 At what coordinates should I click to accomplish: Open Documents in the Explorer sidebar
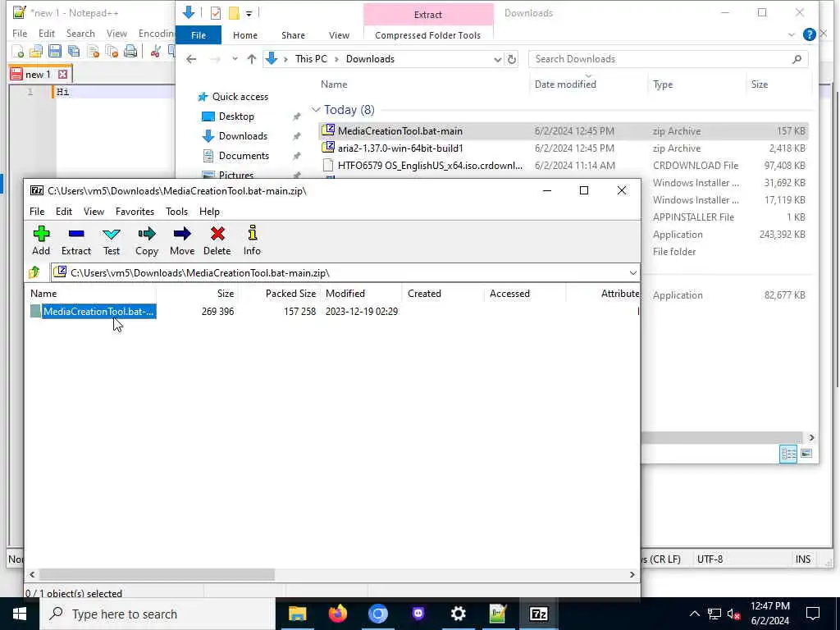click(244, 156)
